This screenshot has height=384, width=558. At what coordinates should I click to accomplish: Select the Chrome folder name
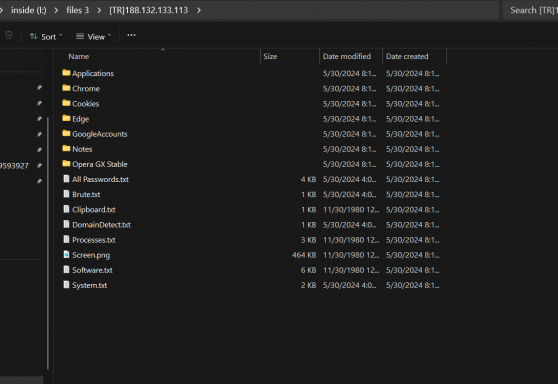coord(86,88)
